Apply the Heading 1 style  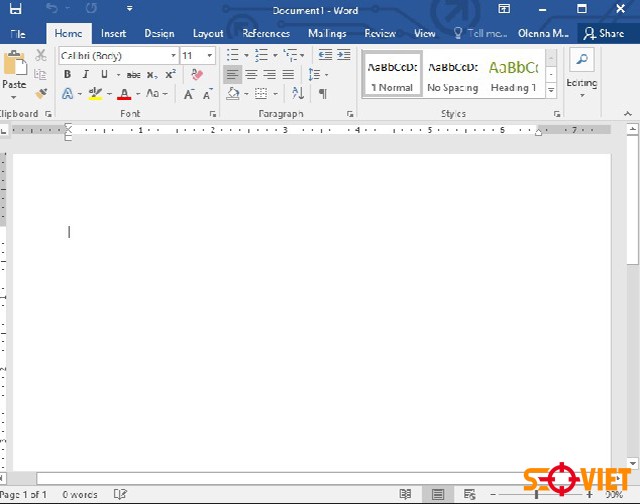click(x=513, y=75)
